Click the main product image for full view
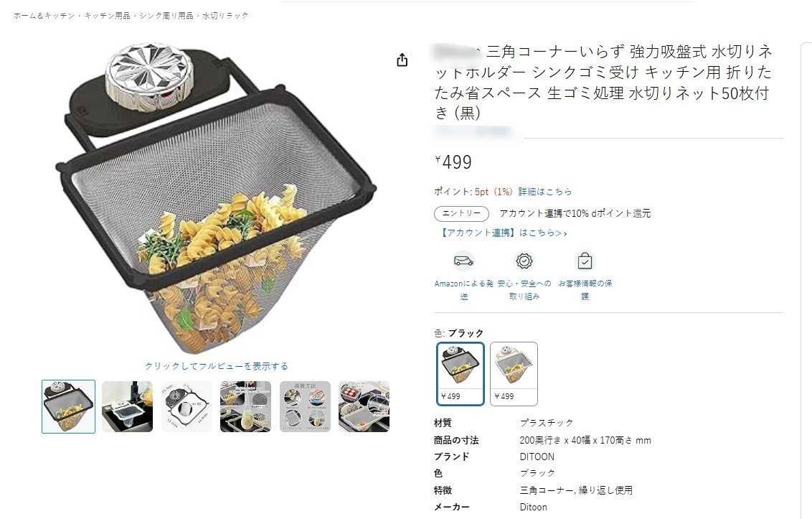This screenshot has width=812, height=519. pyautogui.click(x=217, y=197)
